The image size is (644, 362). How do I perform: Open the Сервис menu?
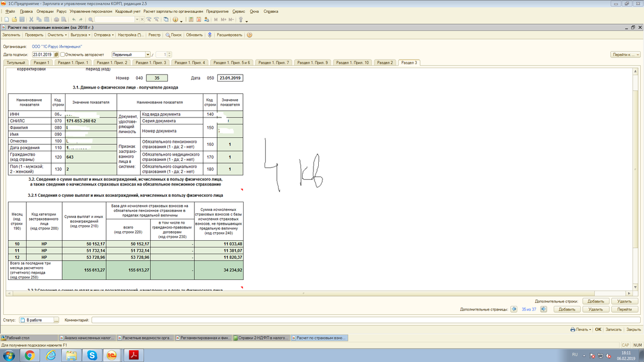click(239, 11)
